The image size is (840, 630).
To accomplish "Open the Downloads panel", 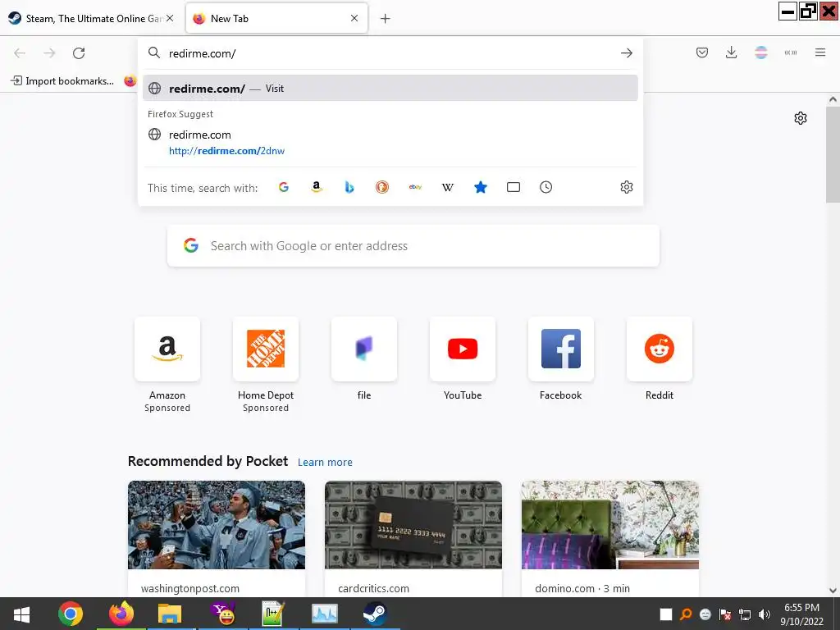I will (x=731, y=52).
